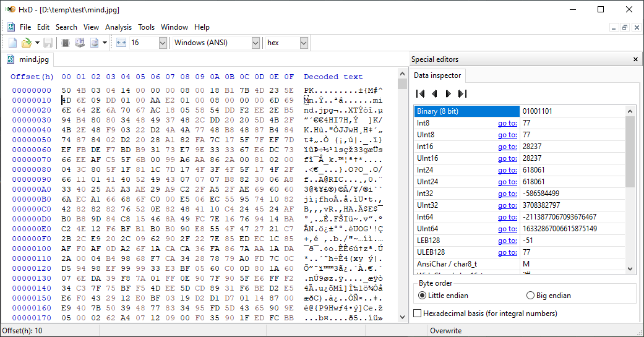The height and width of the screenshot is (337, 644).
Task: Click go to link for LEB128
Action: click(507, 241)
